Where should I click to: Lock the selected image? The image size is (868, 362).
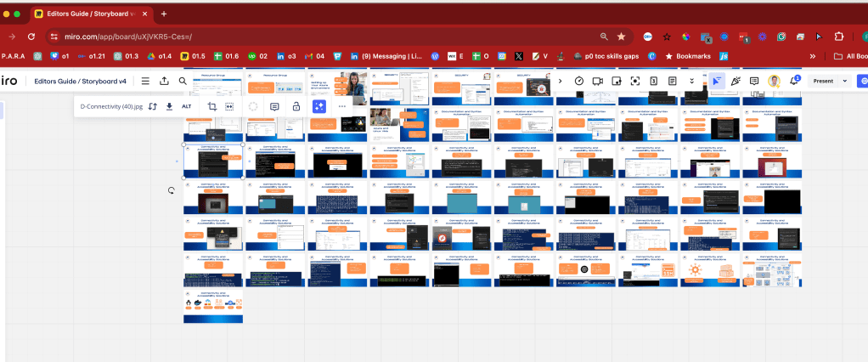[x=296, y=106]
